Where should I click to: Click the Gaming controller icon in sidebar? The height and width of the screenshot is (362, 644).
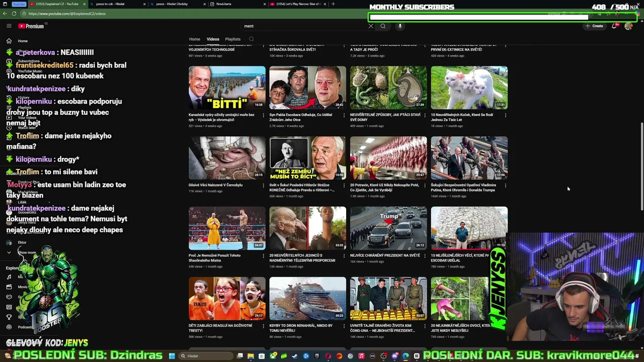[9, 297]
